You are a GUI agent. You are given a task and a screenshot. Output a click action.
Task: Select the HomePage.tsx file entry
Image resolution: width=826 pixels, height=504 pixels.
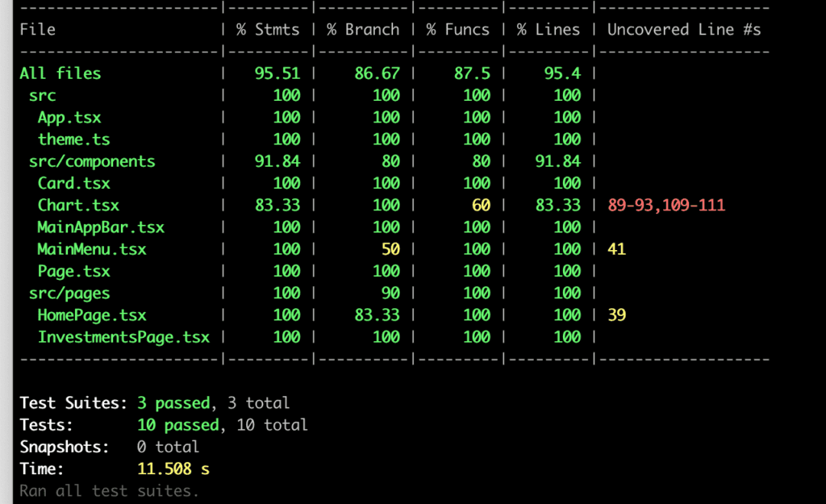coord(92,315)
